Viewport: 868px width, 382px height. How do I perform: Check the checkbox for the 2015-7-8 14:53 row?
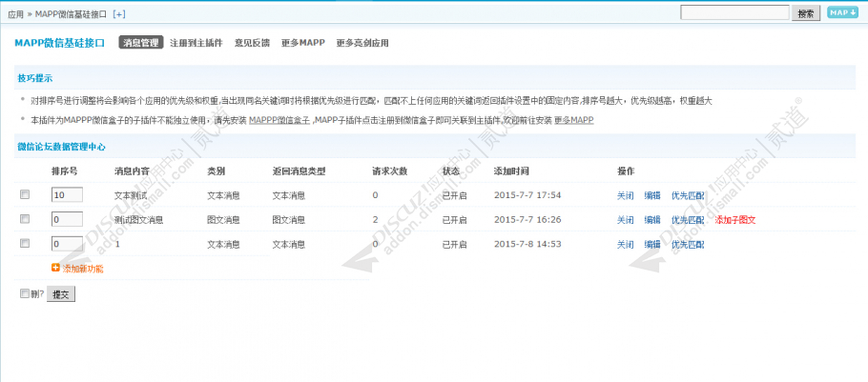[x=25, y=243]
